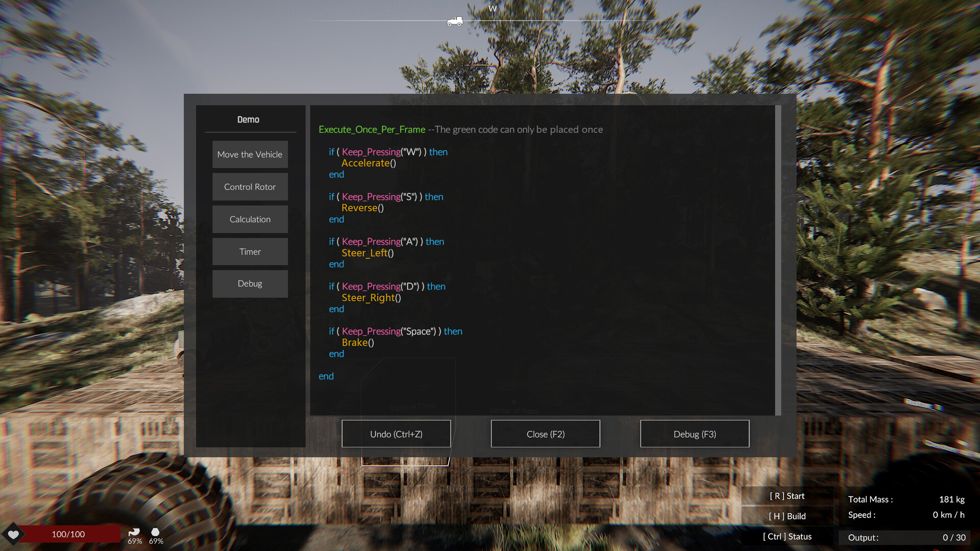This screenshot has width=980, height=551.
Task: Click the water drop thirst icon
Action: (x=156, y=532)
